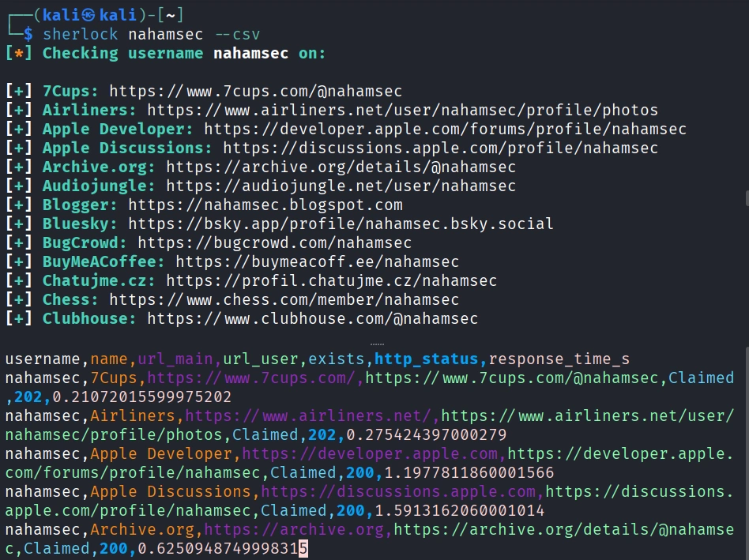Click the response time value 0.21072015599975202
Screen dimensions: 749x560
pyautogui.click(x=142, y=397)
